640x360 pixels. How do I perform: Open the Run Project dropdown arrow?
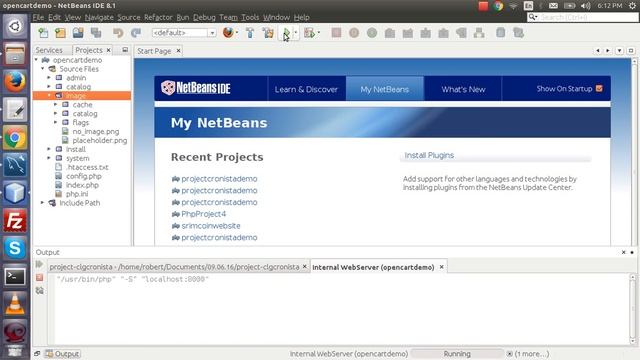coord(296,33)
